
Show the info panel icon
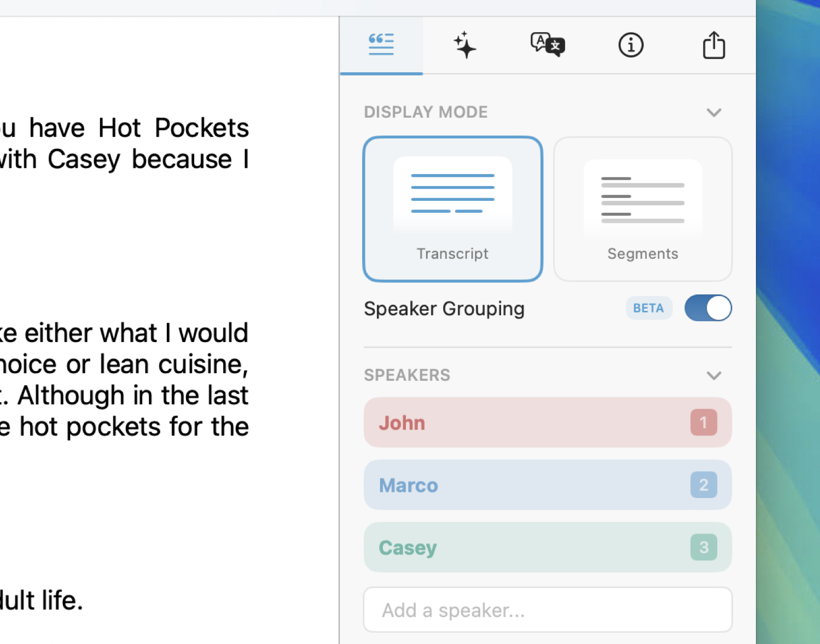tap(631, 45)
